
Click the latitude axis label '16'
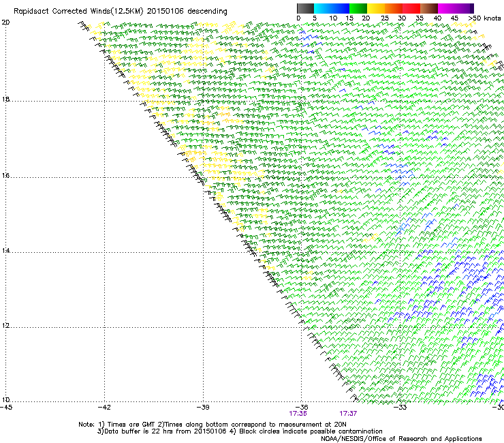click(x=5, y=175)
